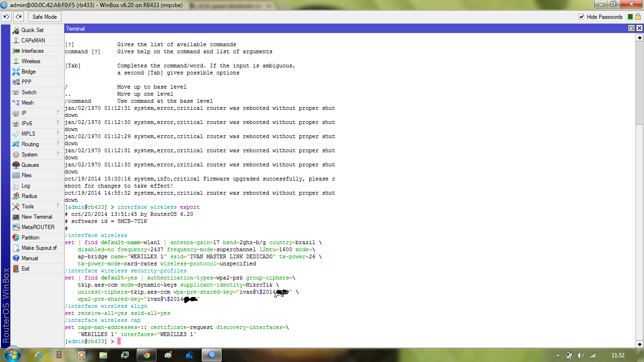Expand the IPv6 submenu arrow

pyautogui.click(x=58, y=123)
